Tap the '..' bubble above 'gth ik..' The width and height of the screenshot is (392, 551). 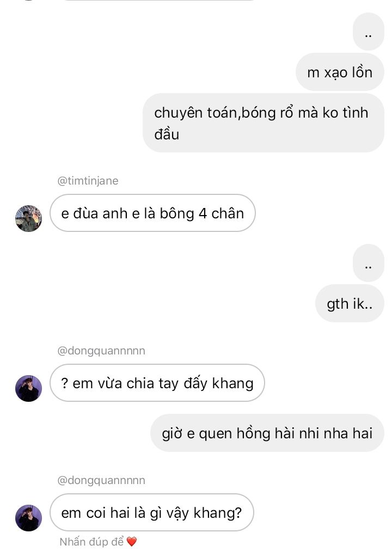coord(369,263)
